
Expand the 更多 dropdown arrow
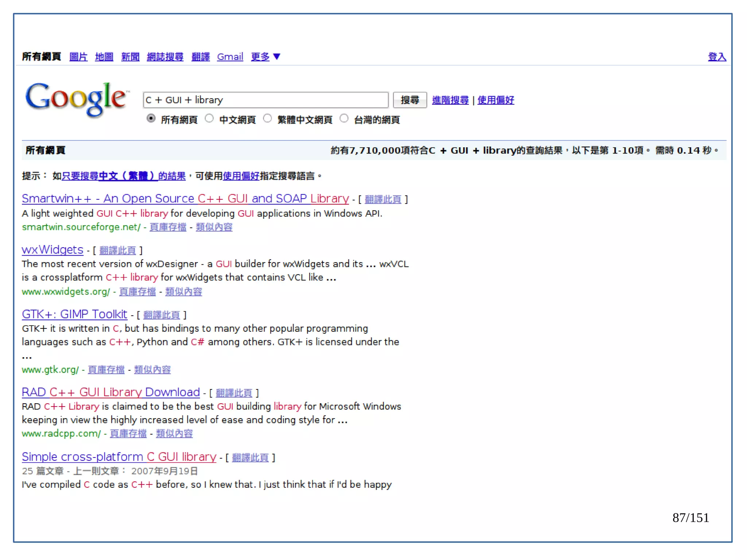click(x=277, y=57)
